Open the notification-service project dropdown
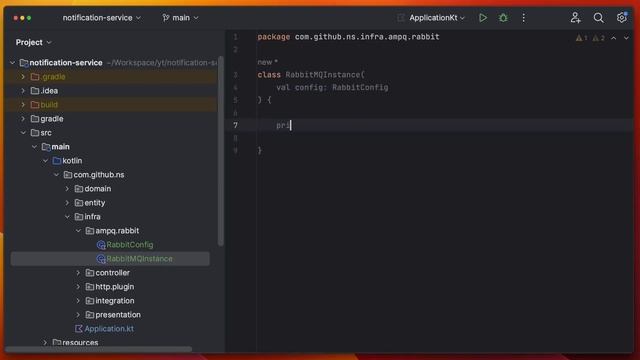Viewport: 640px width, 360px height. pyautogui.click(x=101, y=18)
